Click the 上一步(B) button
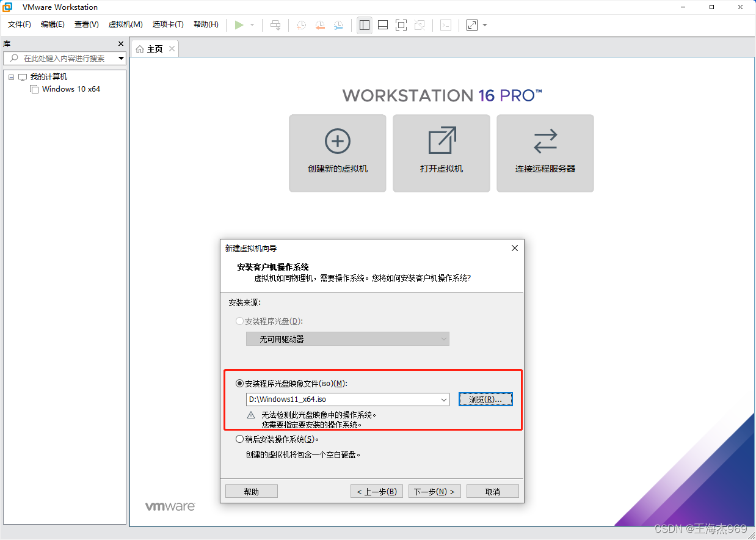 (x=377, y=492)
